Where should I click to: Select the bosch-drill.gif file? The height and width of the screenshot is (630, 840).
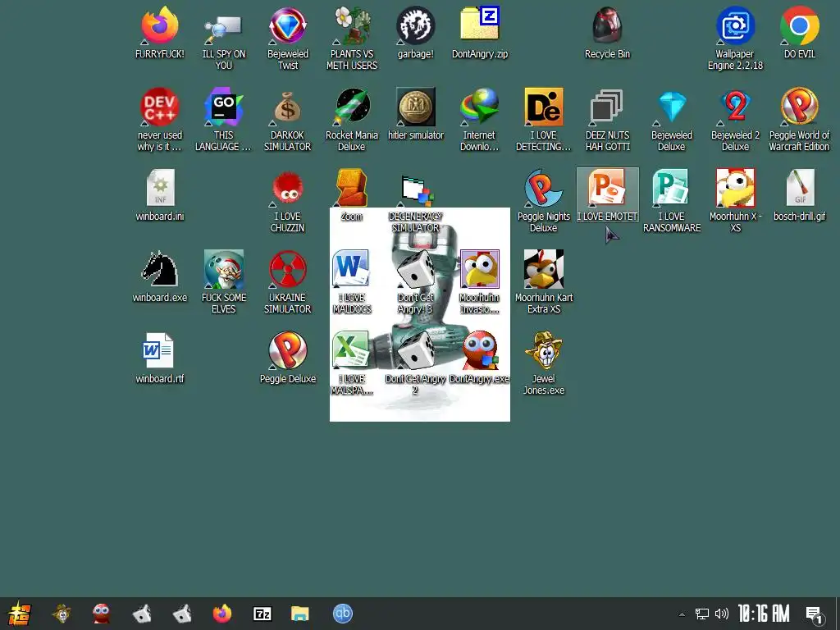tap(799, 195)
